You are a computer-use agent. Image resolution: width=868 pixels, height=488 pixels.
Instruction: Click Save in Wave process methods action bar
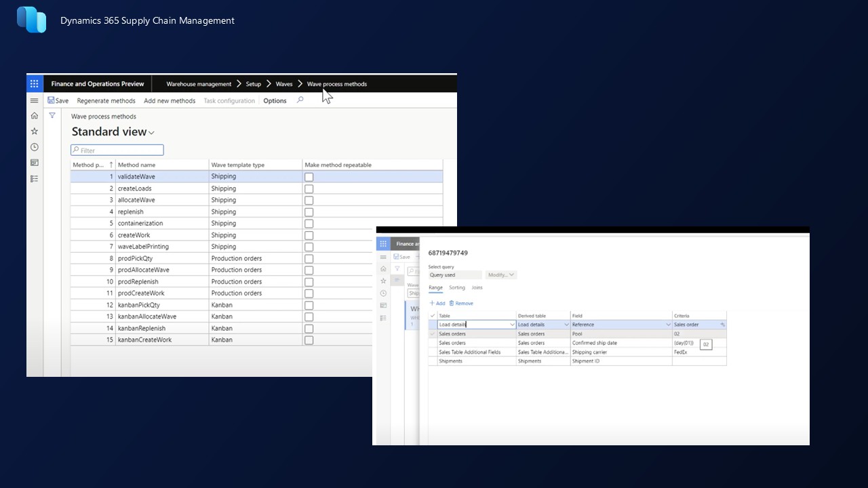click(58, 101)
